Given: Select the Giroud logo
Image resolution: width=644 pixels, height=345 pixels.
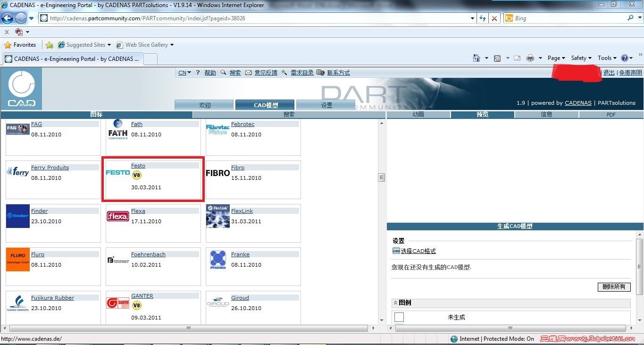Looking at the screenshot, I should [x=218, y=302].
